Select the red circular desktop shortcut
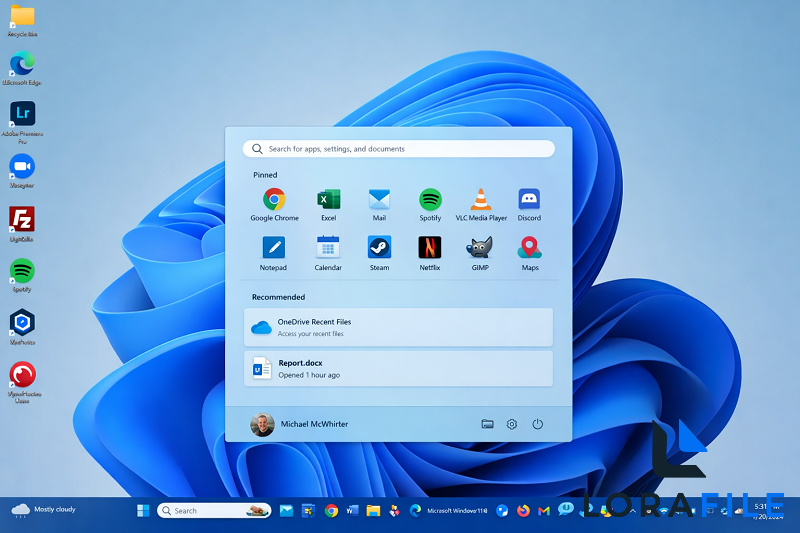800x533 pixels. (22, 383)
